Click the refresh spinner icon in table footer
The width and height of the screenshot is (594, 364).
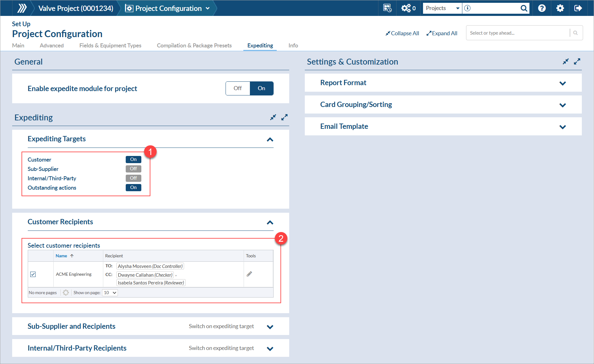click(x=66, y=293)
